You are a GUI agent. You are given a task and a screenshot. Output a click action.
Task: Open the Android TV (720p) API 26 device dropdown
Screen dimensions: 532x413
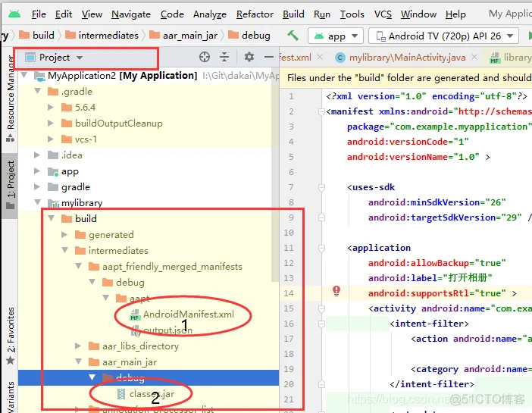(x=443, y=36)
